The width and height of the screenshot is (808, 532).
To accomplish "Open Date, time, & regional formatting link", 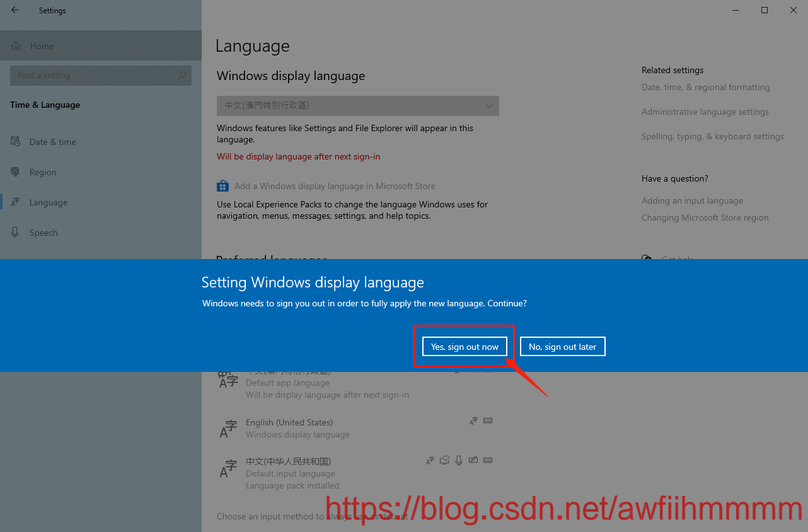I will tap(706, 87).
